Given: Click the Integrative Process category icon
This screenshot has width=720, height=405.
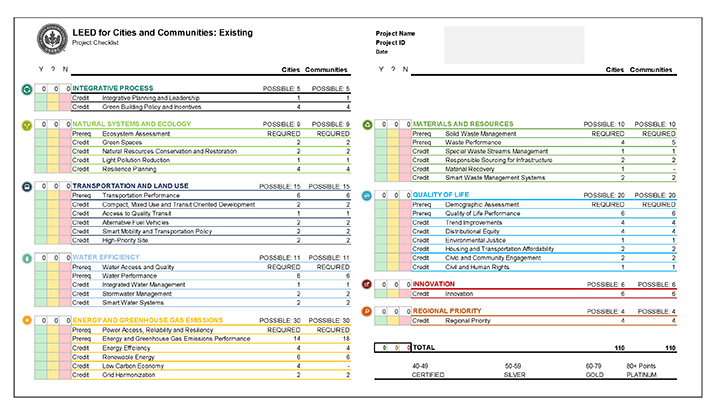Looking at the screenshot, I should click(26, 89).
